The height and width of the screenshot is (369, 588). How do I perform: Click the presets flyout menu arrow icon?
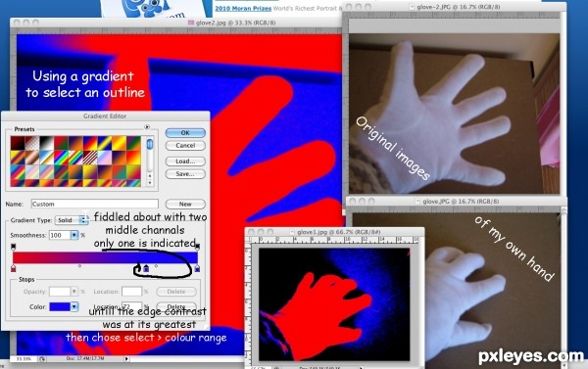[147, 127]
